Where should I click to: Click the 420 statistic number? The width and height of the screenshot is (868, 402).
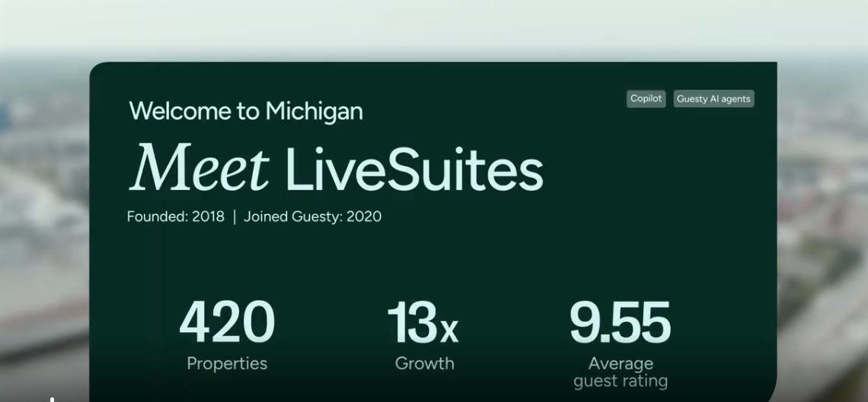[x=227, y=322]
